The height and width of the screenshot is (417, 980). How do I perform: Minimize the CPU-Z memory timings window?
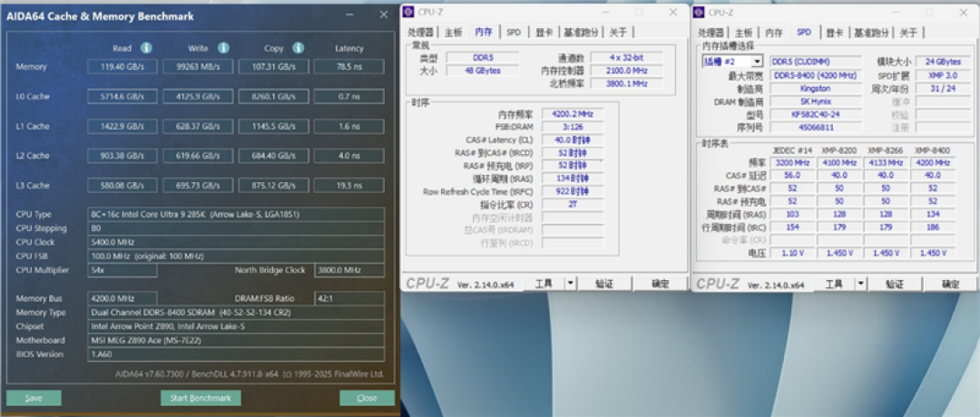point(605,12)
